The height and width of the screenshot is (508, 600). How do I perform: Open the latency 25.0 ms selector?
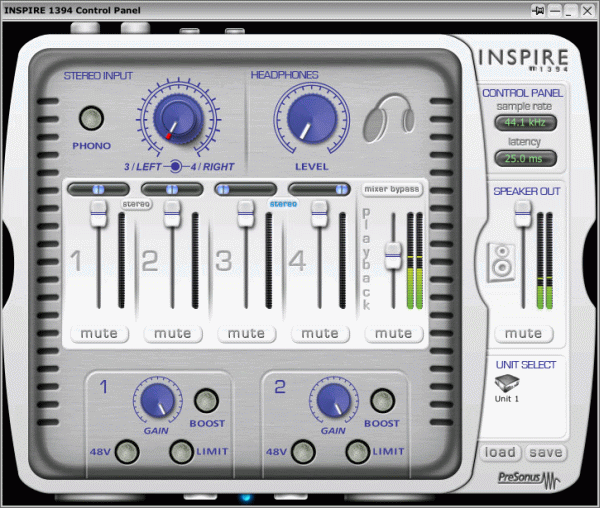525,158
